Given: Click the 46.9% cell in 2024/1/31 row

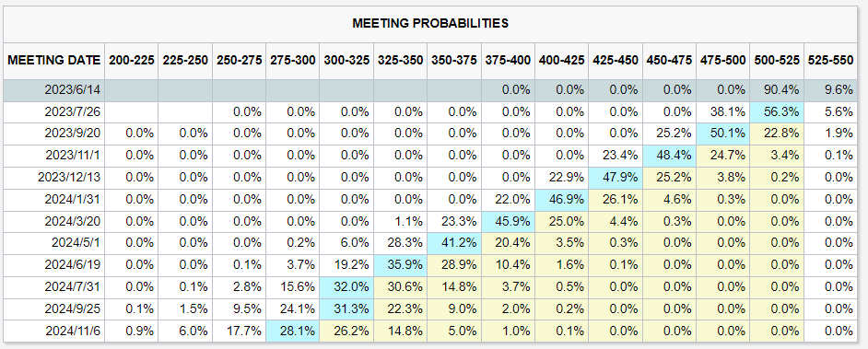Looking at the screenshot, I should (562, 199).
